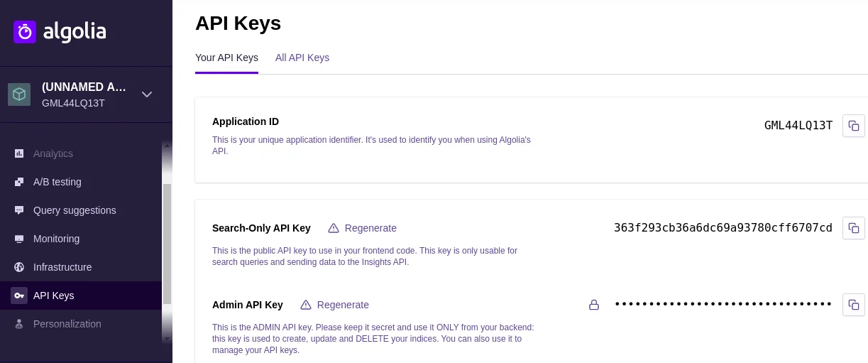Click the Admin API Key label
Screen dimensions: 868x363
tap(248, 305)
